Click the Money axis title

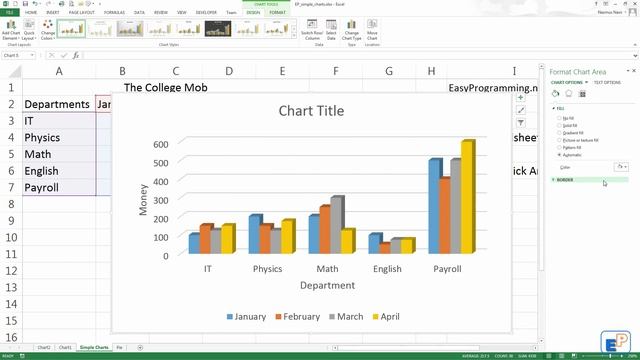pos(143,200)
